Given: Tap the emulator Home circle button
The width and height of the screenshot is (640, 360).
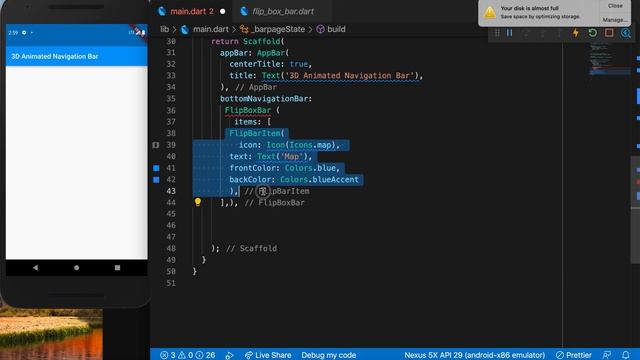Looking at the screenshot, I should (x=76, y=267).
